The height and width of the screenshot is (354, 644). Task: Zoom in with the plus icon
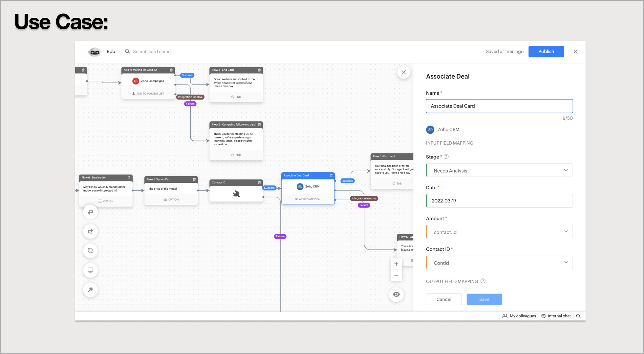click(396, 264)
